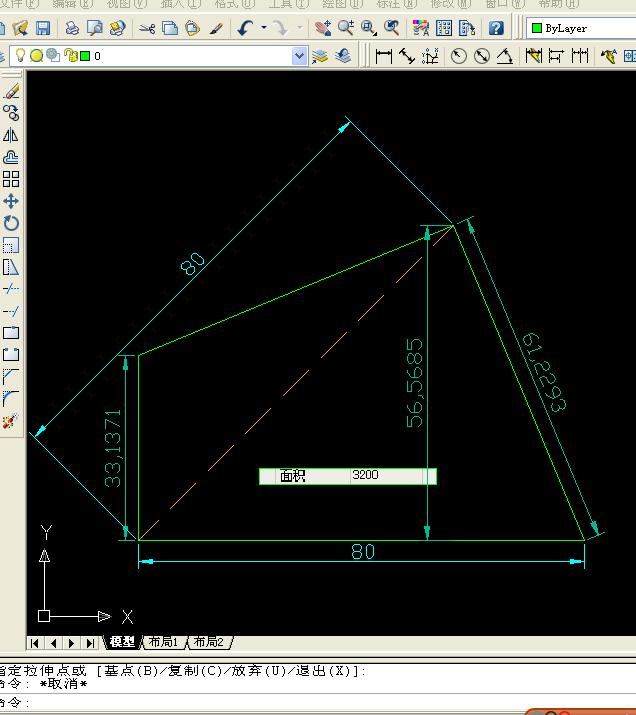Click Zoom Previous icon
The image size is (636, 715).
point(392,28)
